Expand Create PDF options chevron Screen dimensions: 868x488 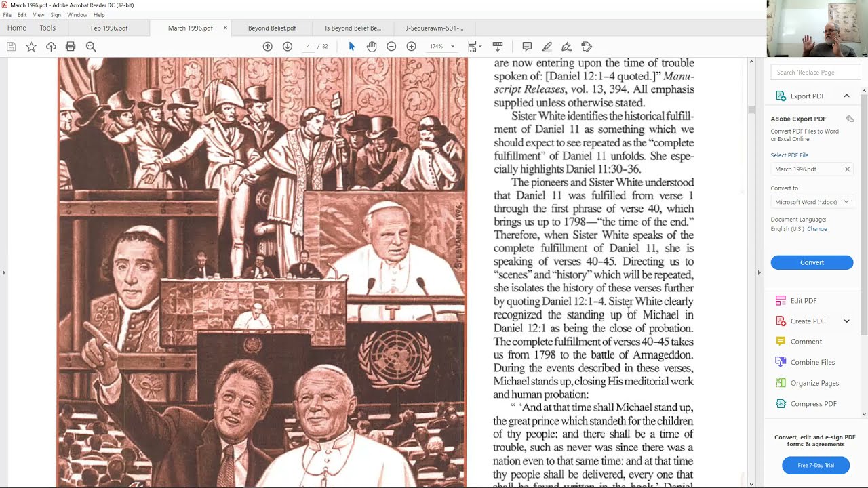pos(846,321)
